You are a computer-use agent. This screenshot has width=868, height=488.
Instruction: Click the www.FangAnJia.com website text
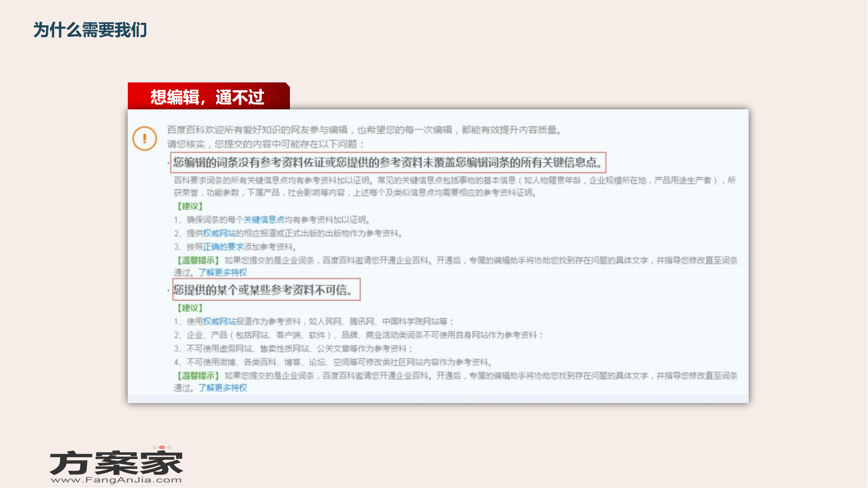tap(116, 480)
